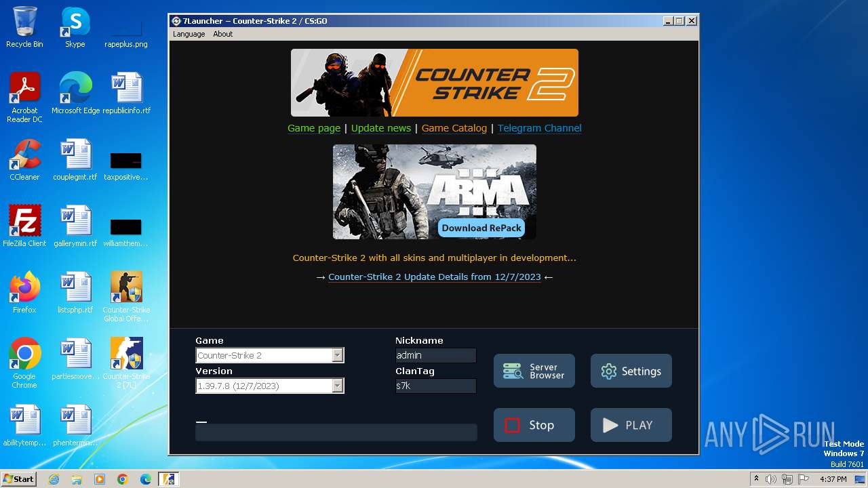The width and height of the screenshot is (868, 488).
Task: Click the ClanTag input field
Action: click(x=435, y=386)
